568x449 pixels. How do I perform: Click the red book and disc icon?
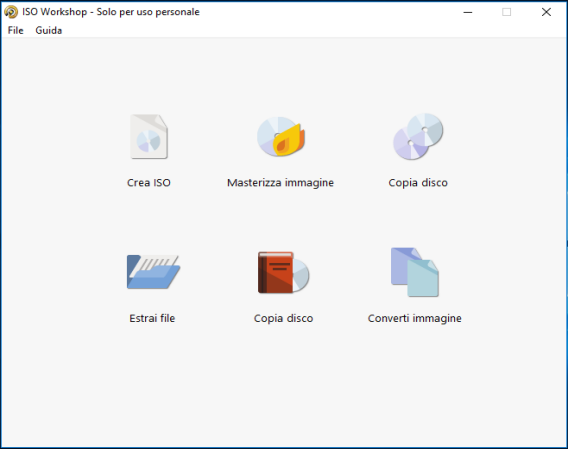coord(283,272)
